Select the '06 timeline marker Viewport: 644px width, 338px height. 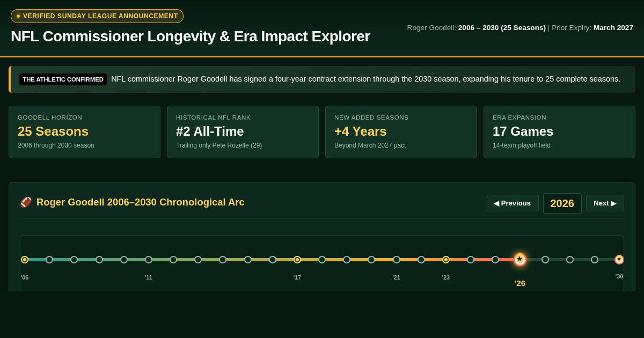tap(25, 260)
